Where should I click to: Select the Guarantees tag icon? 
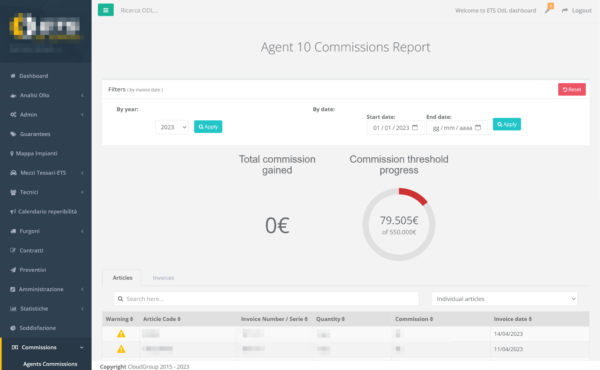point(13,134)
